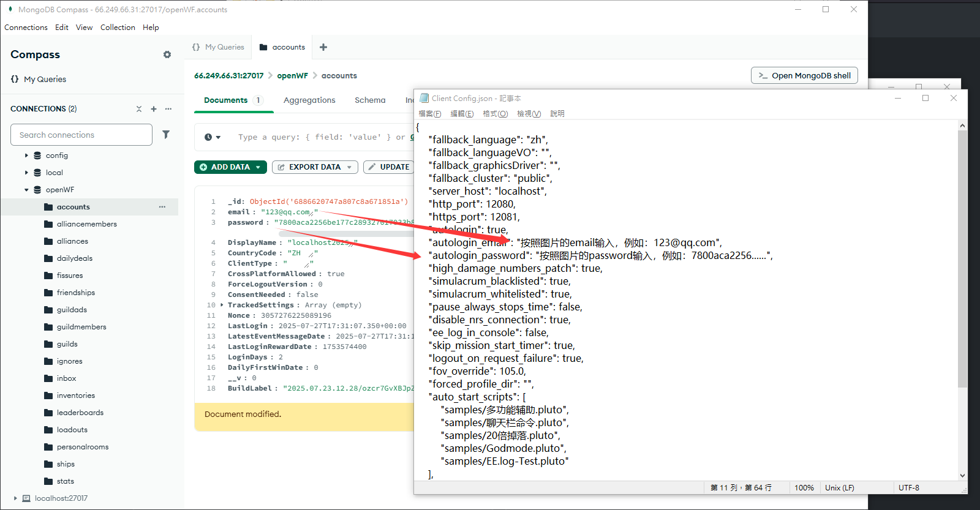Open Compass settings gear icon

[x=167, y=54]
